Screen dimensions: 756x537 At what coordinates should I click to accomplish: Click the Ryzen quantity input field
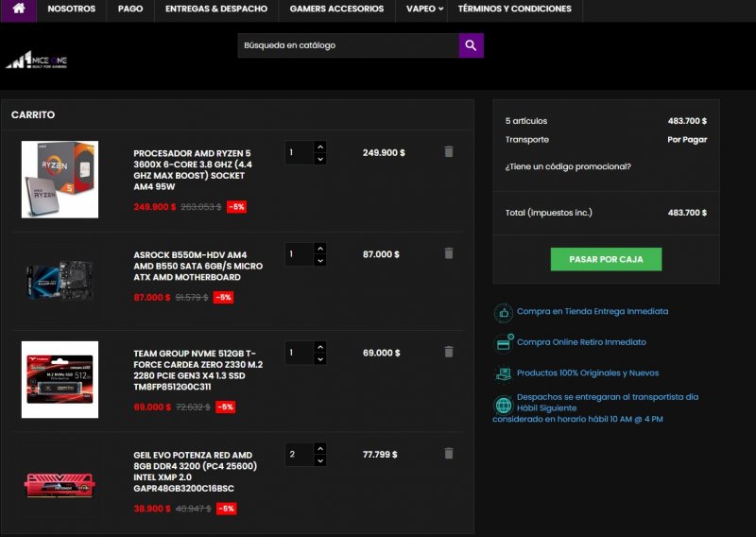click(x=300, y=152)
